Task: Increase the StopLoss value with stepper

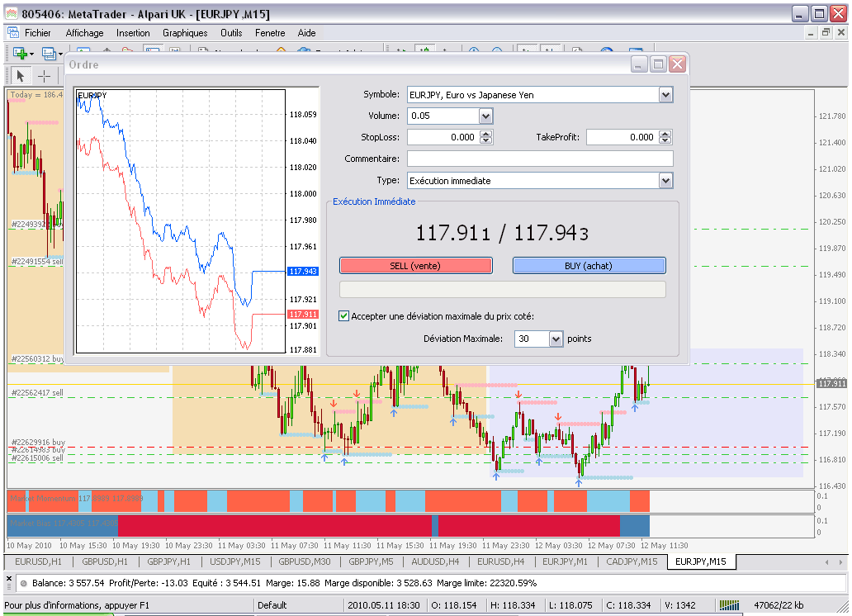Action: (485, 134)
